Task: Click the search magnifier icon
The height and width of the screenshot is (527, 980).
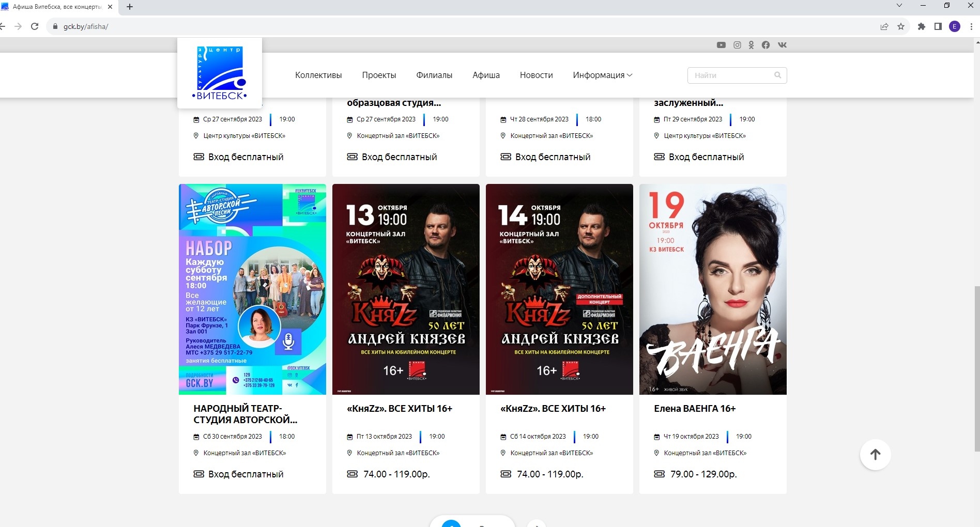Action: point(777,75)
